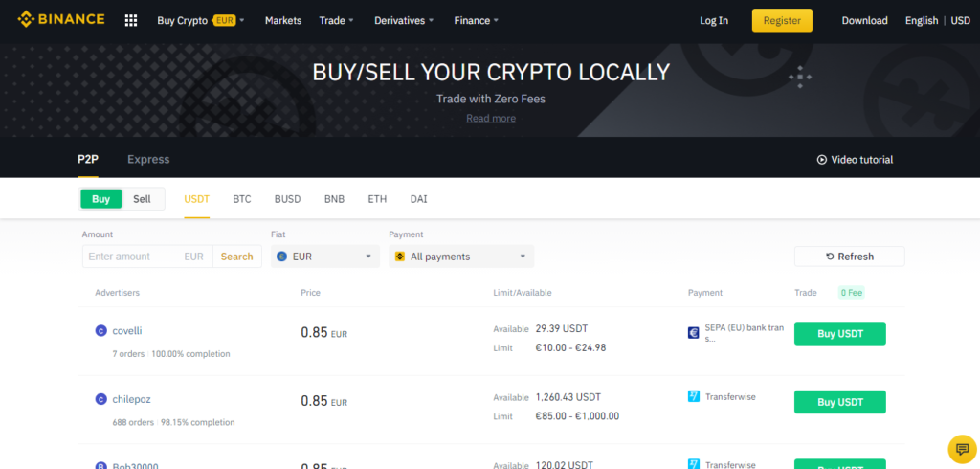Open chilepoz's advertiser profile
The image size is (980, 469).
click(x=131, y=399)
